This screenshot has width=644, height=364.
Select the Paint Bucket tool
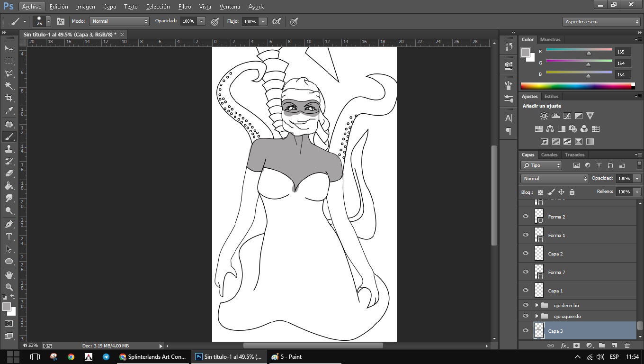[x=9, y=186]
